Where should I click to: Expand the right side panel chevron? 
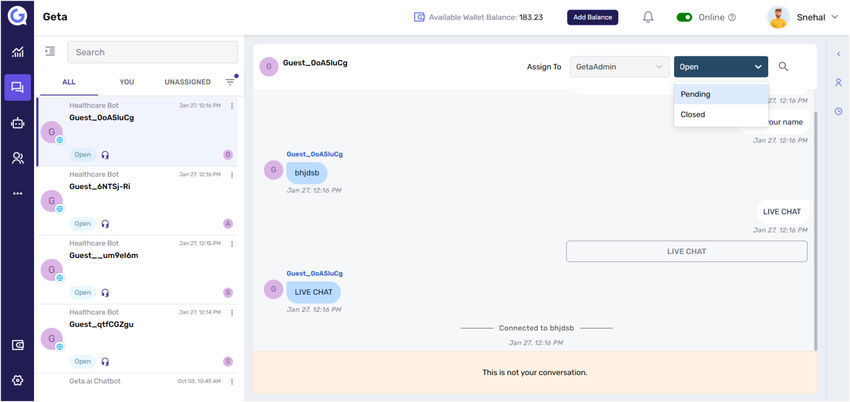click(838, 54)
